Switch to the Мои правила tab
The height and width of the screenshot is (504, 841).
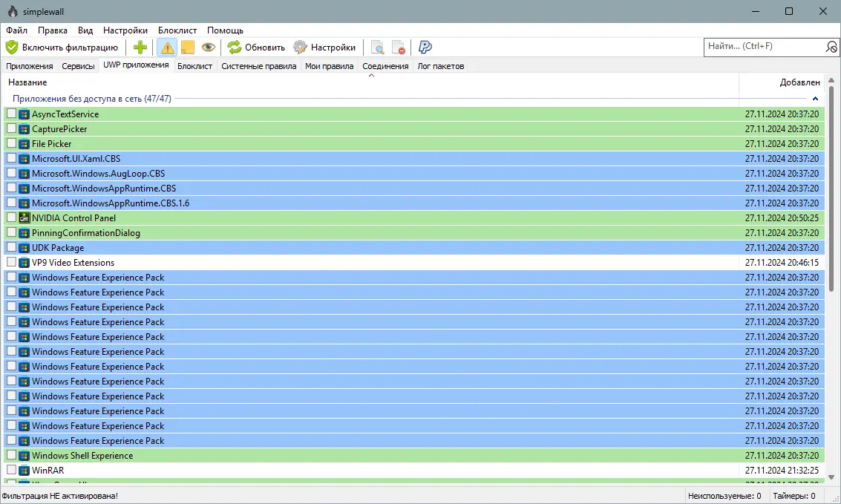pyautogui.click(x=330, y=67)
